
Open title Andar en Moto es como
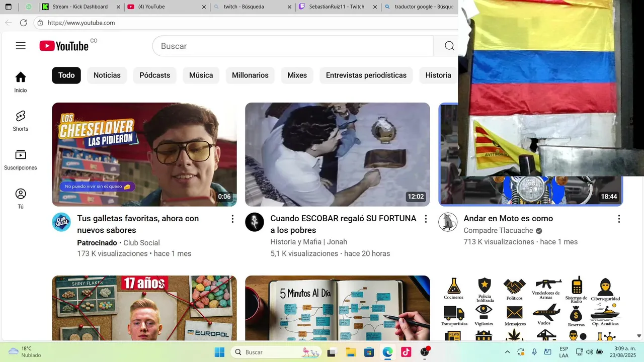(x=508, y=218)
